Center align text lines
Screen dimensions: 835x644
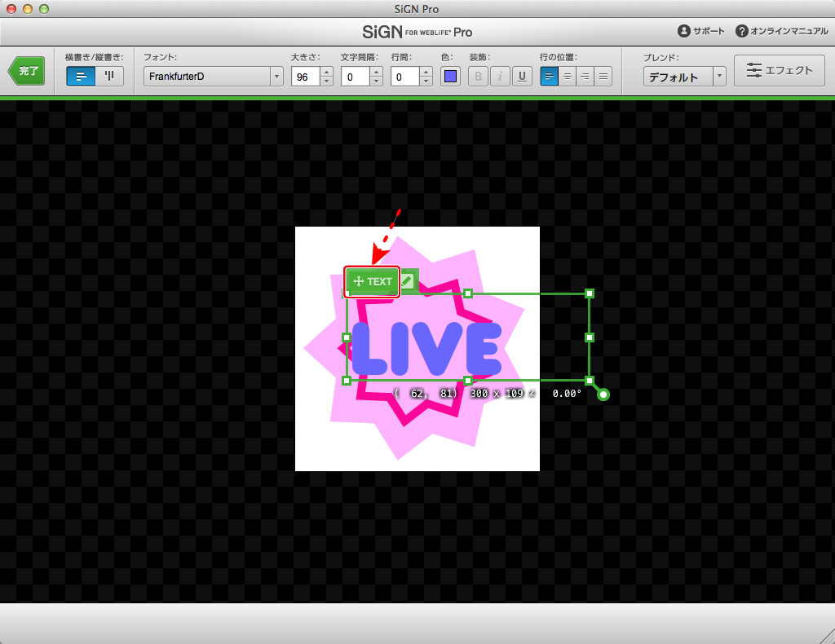point(568,77)
